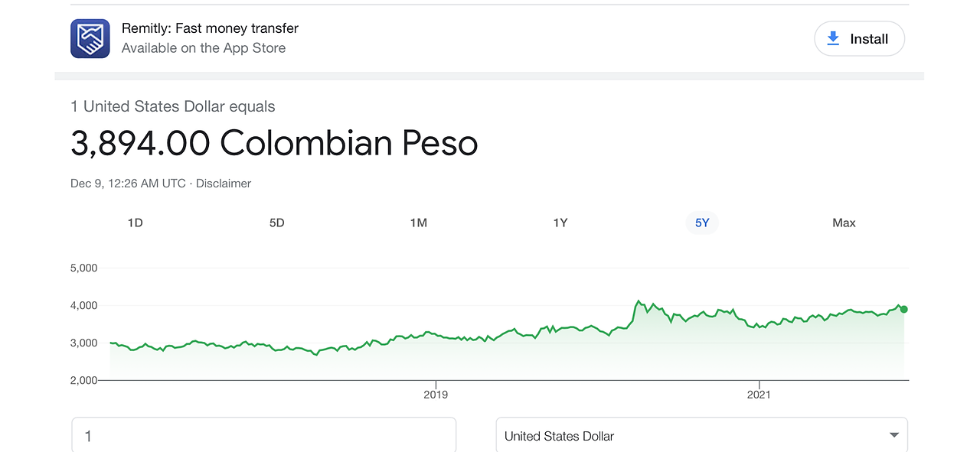
Task: Click the 2021 marker on chart axis
Action: (x=759, y=395)
